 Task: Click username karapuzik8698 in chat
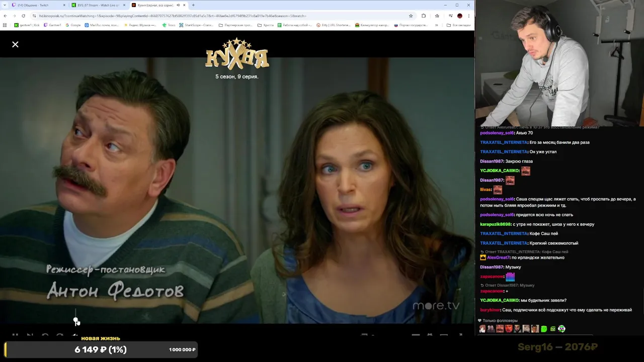496,224
